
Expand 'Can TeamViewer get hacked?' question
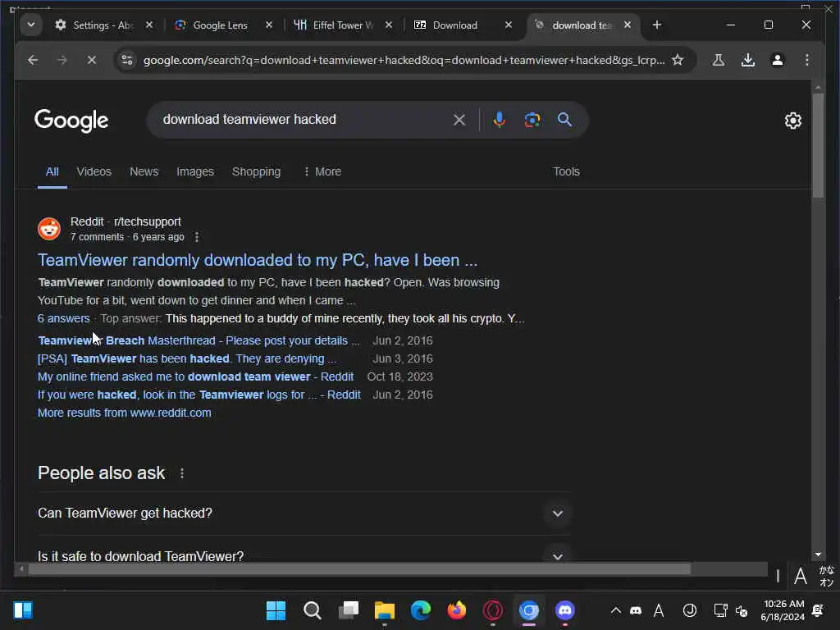pos(304,514)
